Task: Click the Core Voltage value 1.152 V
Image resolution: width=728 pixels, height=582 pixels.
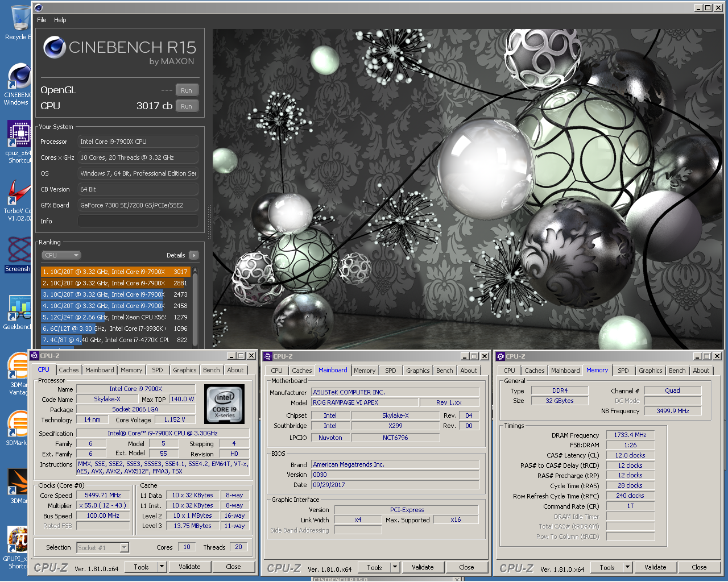Action: [x=175, y=419]
